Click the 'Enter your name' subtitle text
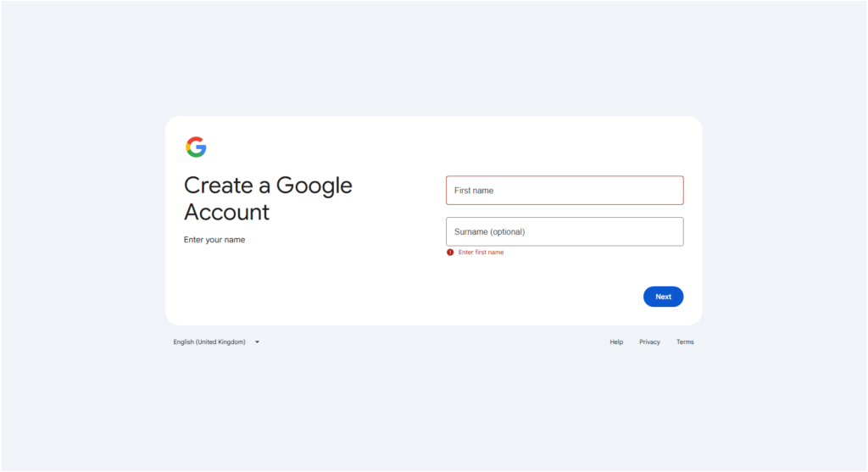This screenshot has height=472, width=868. tap(214, 240)
